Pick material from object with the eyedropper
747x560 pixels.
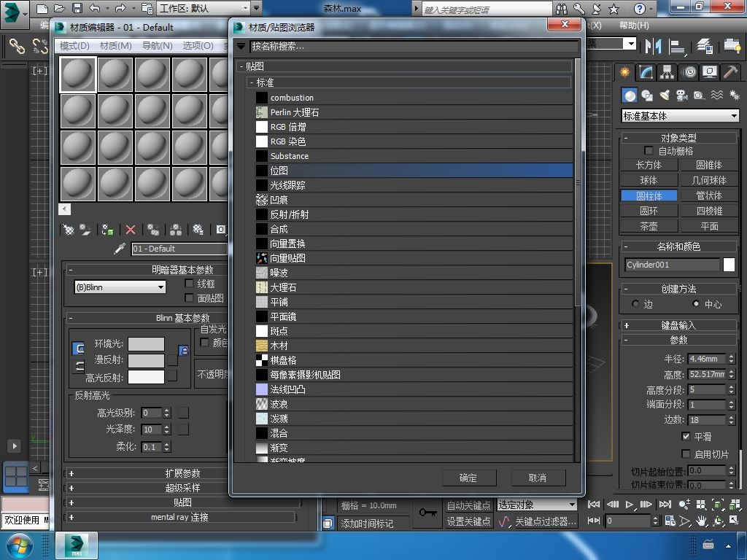point(119,249)
